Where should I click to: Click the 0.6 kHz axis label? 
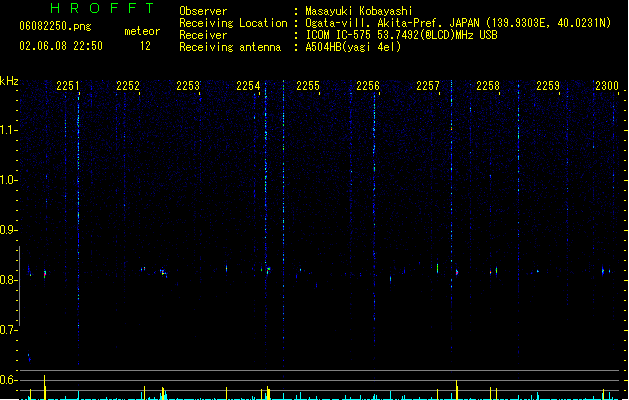tap(8, 380)
